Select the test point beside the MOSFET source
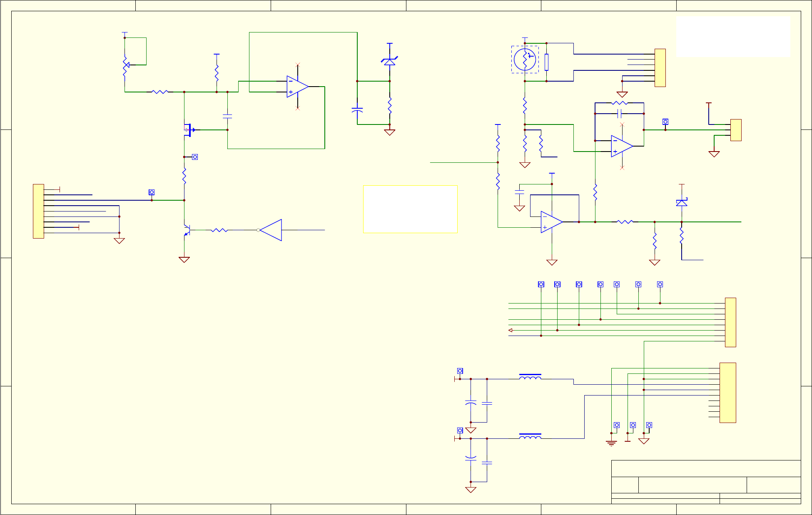 point(195,157)
